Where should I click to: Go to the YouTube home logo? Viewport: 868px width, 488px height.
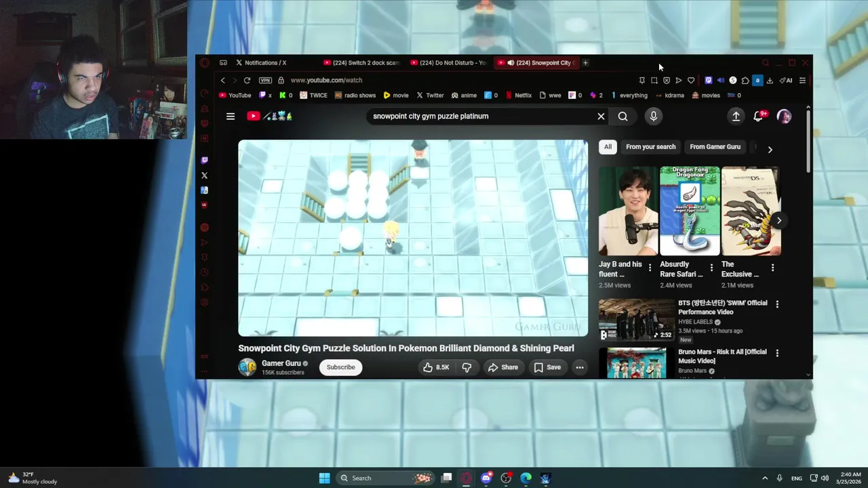point(269,117)
